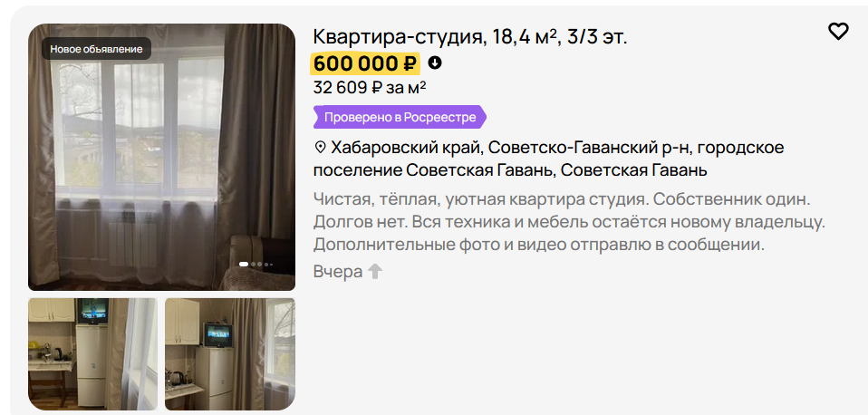Click description starting Чистая, тёплая, уютная
The height and width of the screenshot is (415, 868).
point(569,221)
